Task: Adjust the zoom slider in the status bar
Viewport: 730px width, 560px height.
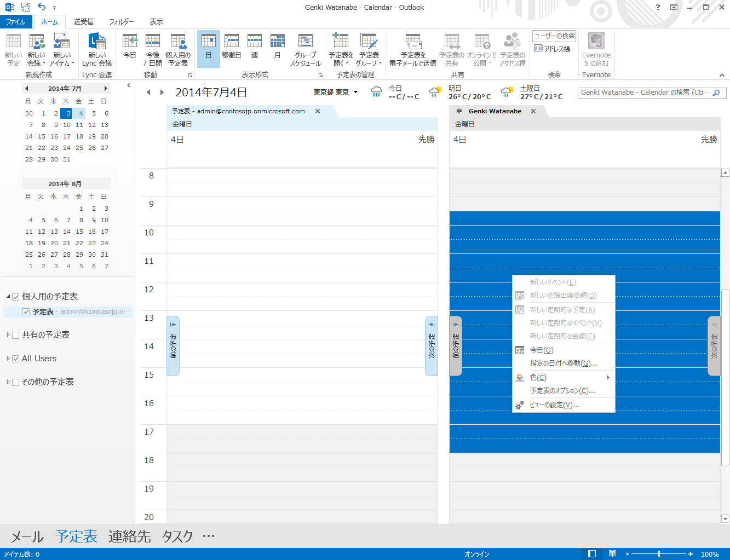Action: pos(659,554)
